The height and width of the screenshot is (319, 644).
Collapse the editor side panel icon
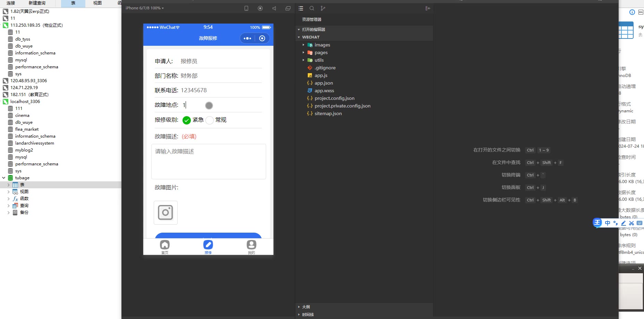click(x=428, y=8)
